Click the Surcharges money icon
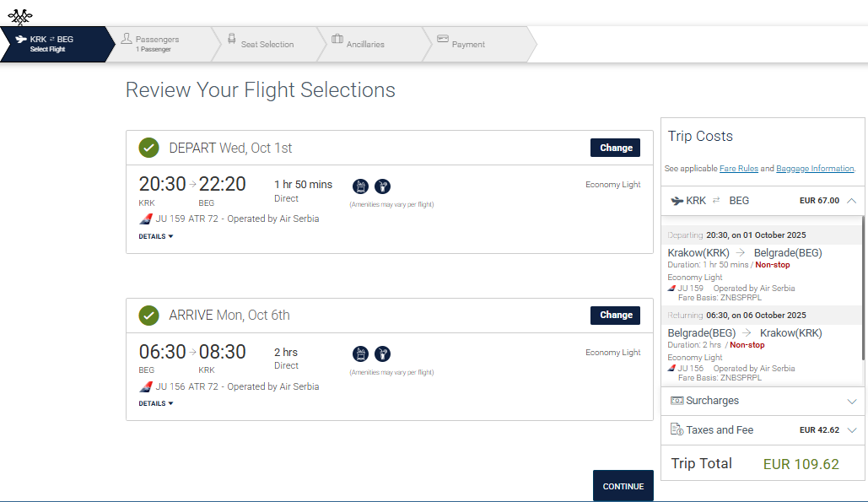The image size is (868, 502). point(677,400)
